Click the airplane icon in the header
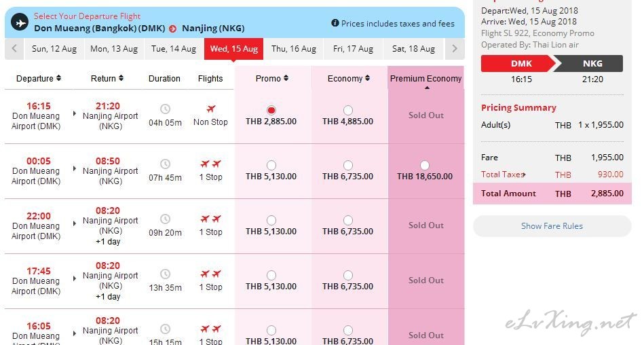 click(20, 22)
